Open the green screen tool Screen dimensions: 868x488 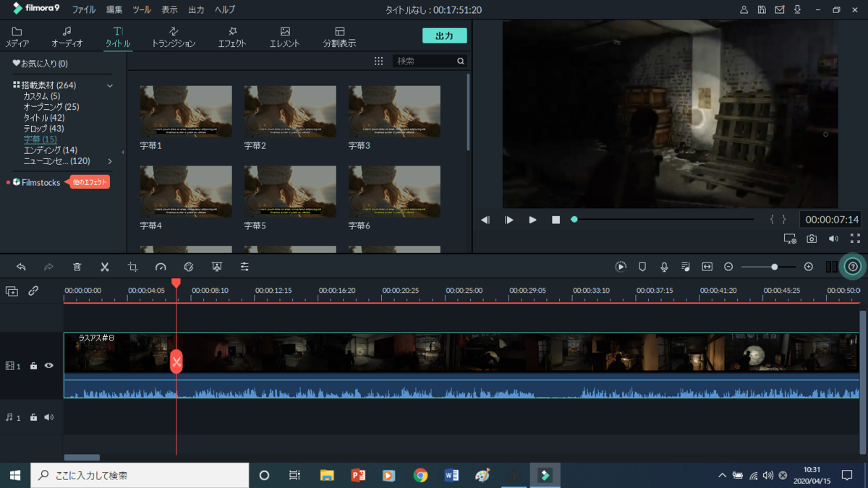pyautogui.click(x=216, y=267)
